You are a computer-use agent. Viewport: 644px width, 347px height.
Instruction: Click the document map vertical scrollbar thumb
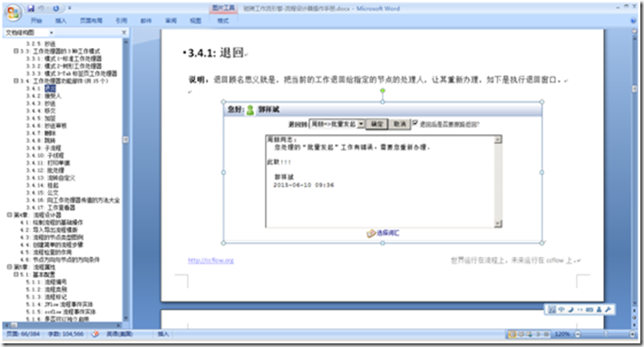(x=126, y=140)
